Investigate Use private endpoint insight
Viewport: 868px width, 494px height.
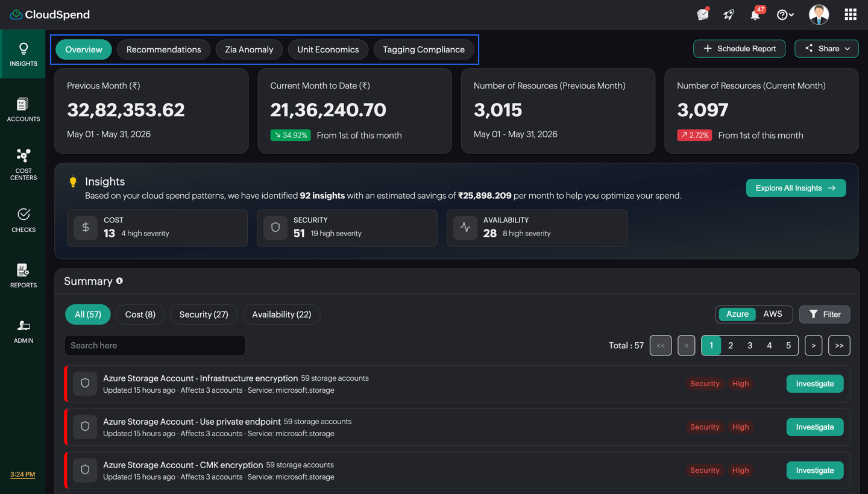[x=815, y=427]
